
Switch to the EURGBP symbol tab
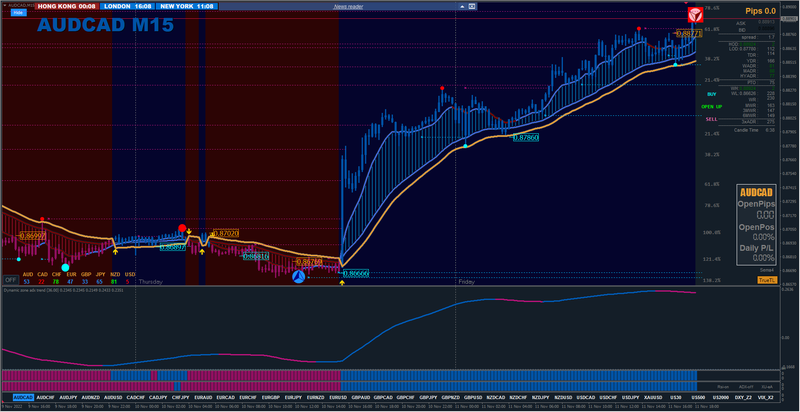(271, 397)
